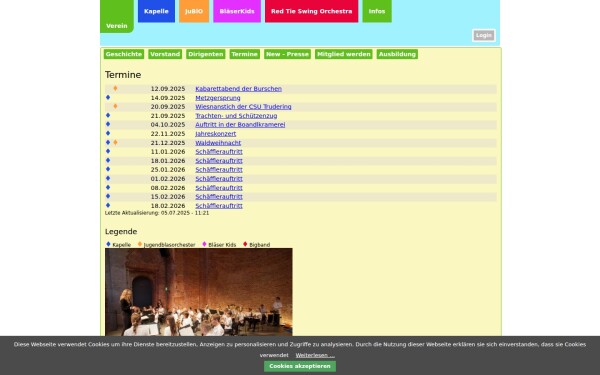
Task: Open Schäfflerauftritt link dated 18.02.2026
Action: click(x=219, y=206)
